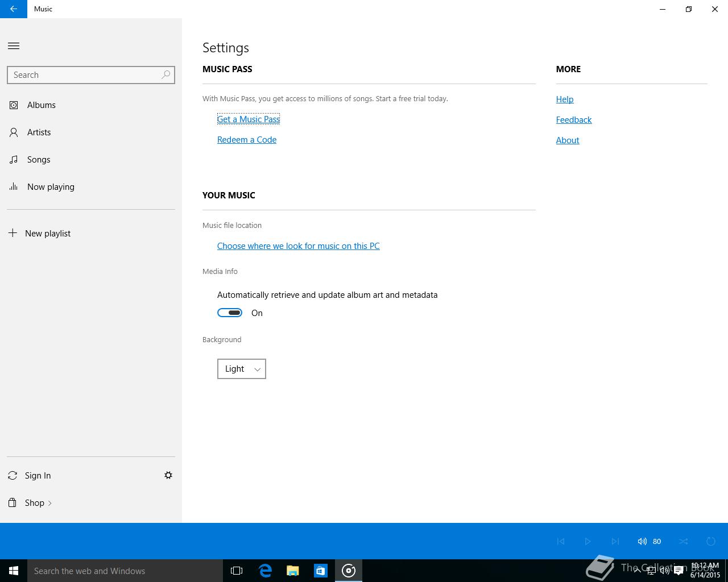Follow the Redeem a Code link
This screenshot has width=728, height=582.
pyautogui.click(x=247, y=139)
